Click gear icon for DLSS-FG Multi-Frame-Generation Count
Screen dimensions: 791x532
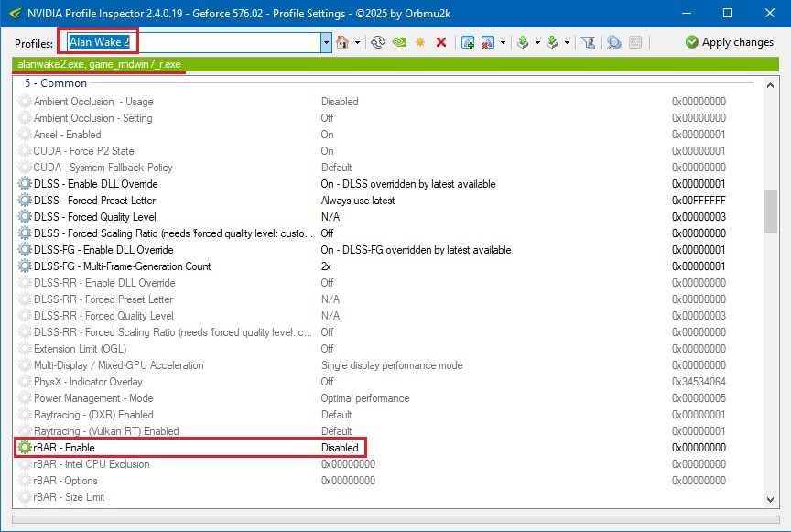(25, 266)
